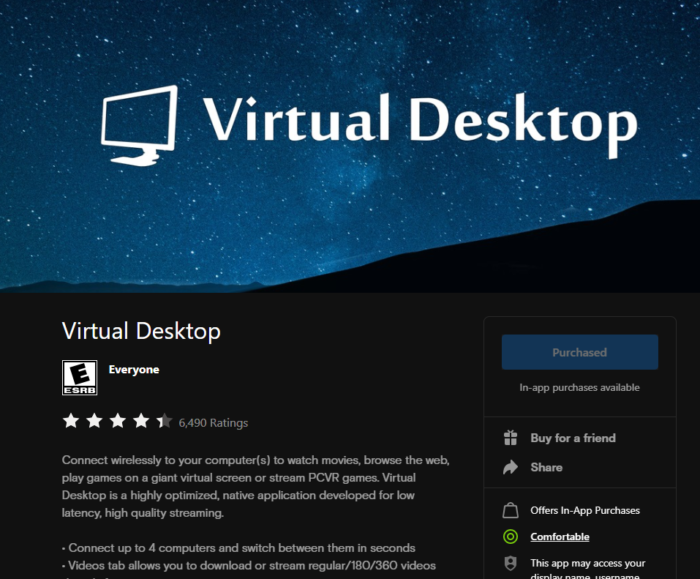Click the gift icon for Buy for a friend
The image size is (700, 579).
[510, 438]
